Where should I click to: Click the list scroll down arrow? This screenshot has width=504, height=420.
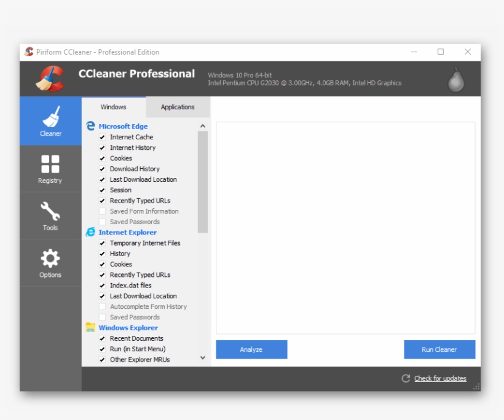pos(202,358)
